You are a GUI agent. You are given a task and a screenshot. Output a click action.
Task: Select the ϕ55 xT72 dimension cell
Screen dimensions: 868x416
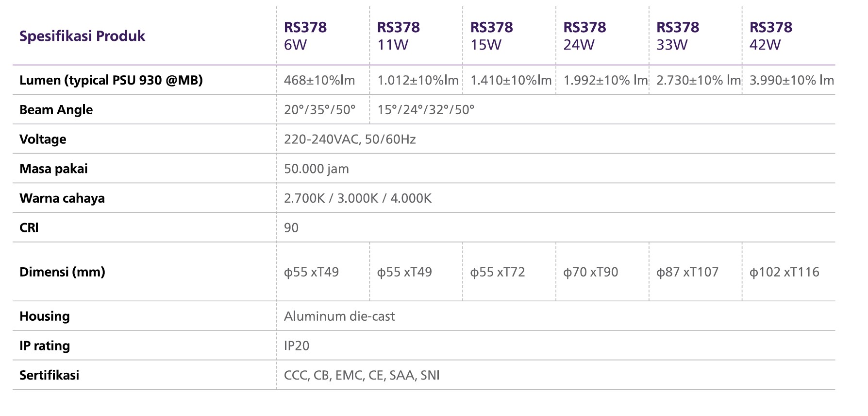(498, 272)
